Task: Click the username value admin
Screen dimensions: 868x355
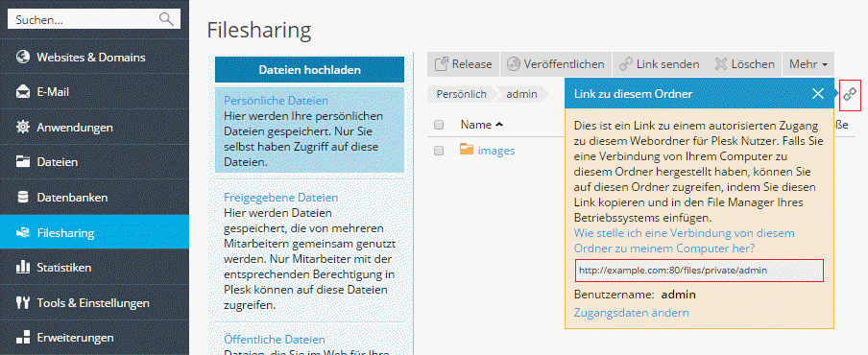Action: (678, 295)
